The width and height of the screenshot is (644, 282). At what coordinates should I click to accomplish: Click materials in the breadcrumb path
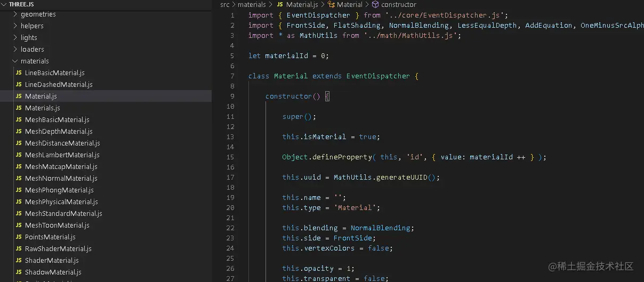coord(252,4)
